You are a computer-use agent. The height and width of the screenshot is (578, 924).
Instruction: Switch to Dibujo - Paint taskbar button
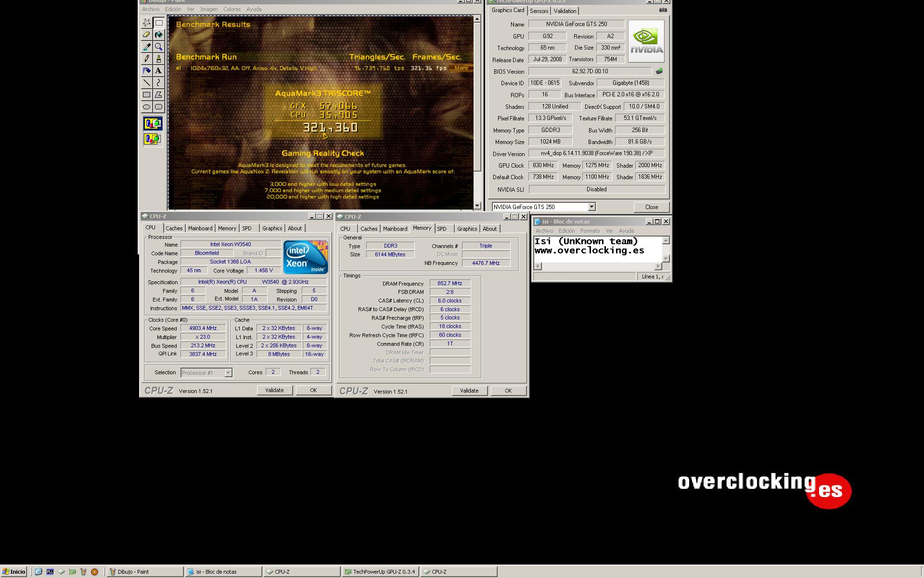point(144,572)
